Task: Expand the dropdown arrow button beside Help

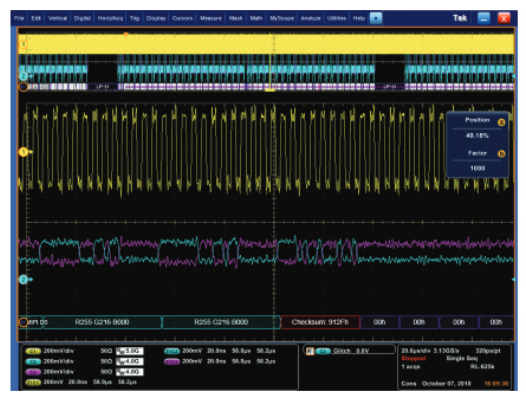Action: (x=376, y=18)
